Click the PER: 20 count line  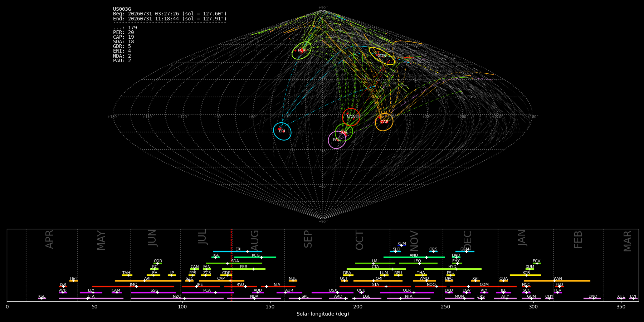point(123,33)
